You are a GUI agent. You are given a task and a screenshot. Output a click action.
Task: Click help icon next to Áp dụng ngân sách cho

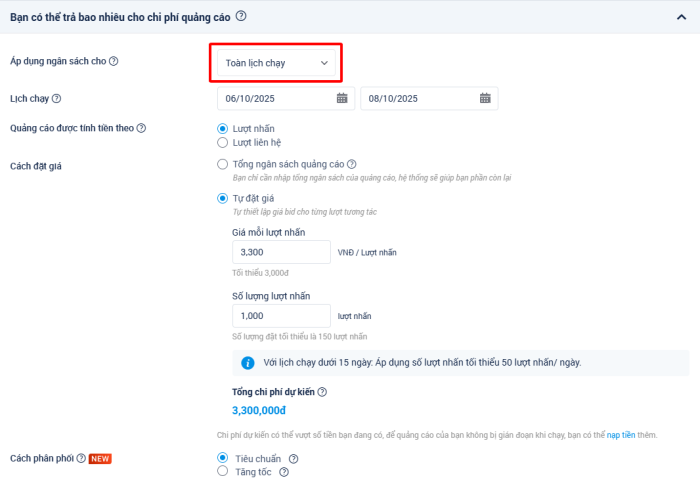tap(114, 62)
